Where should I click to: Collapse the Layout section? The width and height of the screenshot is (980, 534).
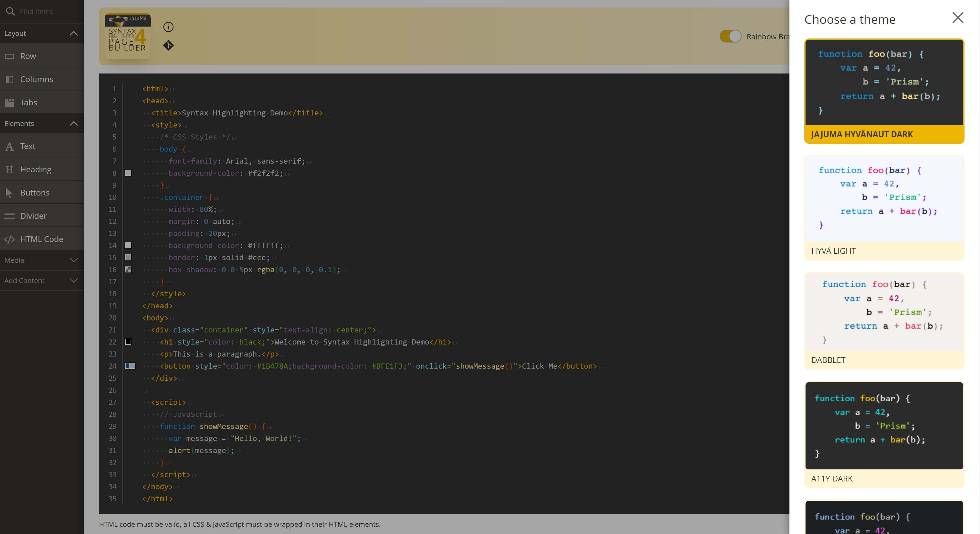pos(73,34)
